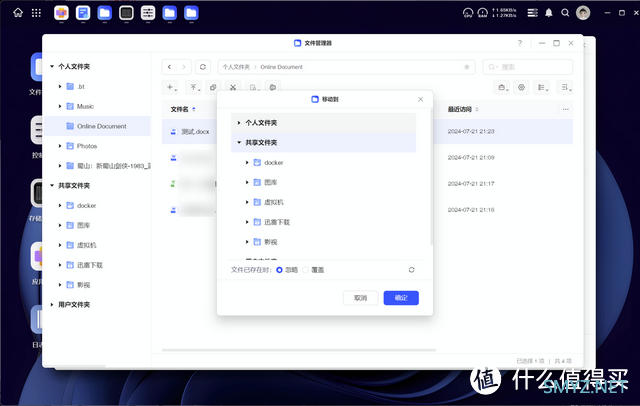This screenshot has height=406, width=640.
Task: Select Online Document in the sidebar
Action: [x=97, y=126]
